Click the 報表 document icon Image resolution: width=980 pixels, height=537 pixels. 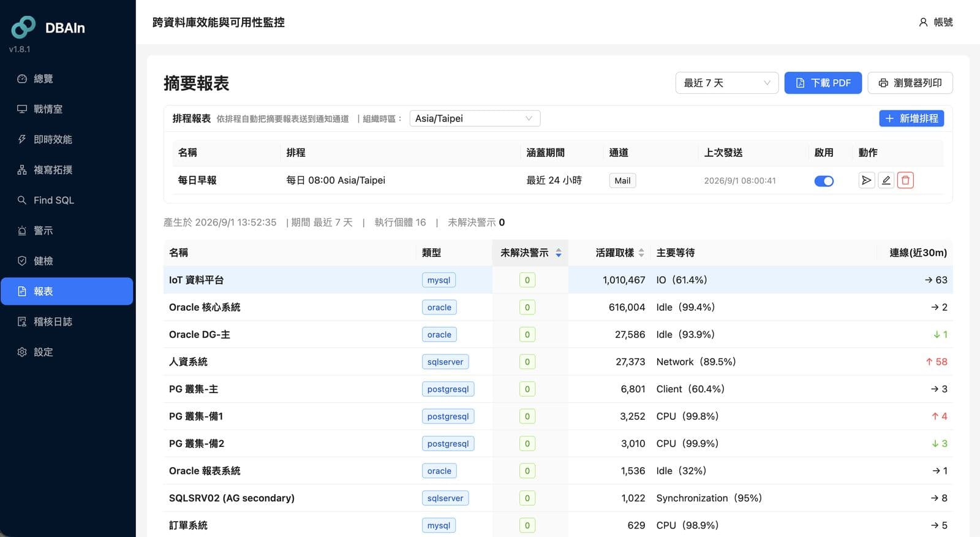(x=22, y=291)
